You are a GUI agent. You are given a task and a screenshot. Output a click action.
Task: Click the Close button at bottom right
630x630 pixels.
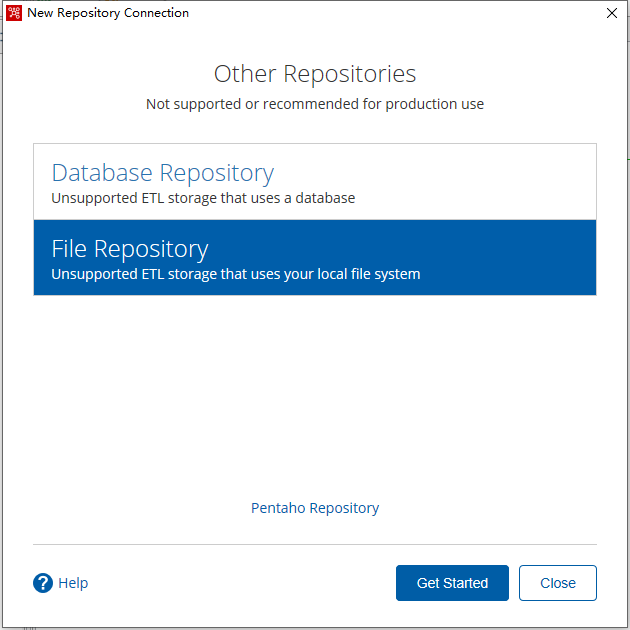pos(557,583)
